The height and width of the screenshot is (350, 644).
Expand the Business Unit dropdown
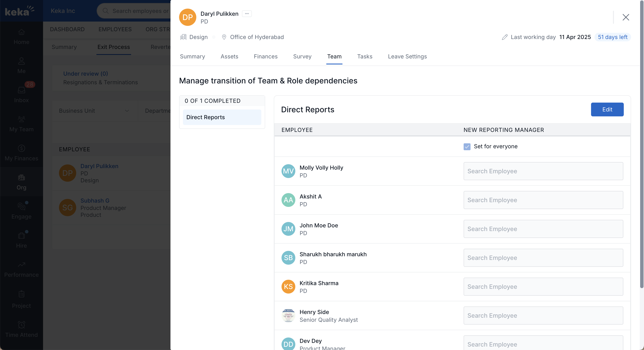click(94, 111)
